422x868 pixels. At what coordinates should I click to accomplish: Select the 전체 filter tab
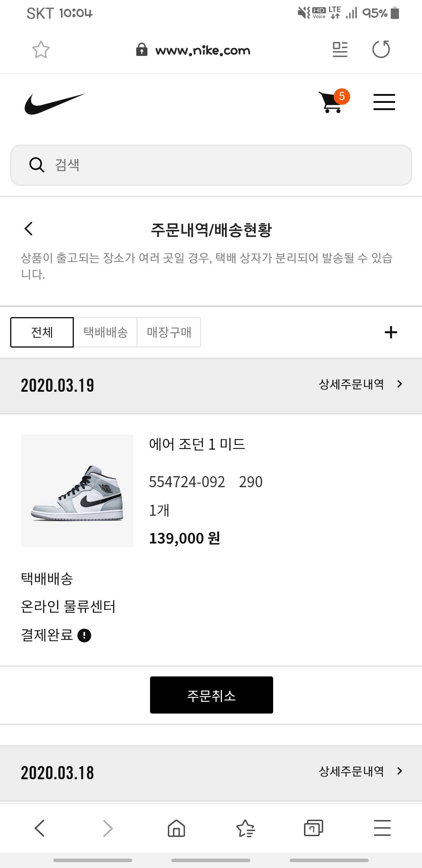(42, 332)
